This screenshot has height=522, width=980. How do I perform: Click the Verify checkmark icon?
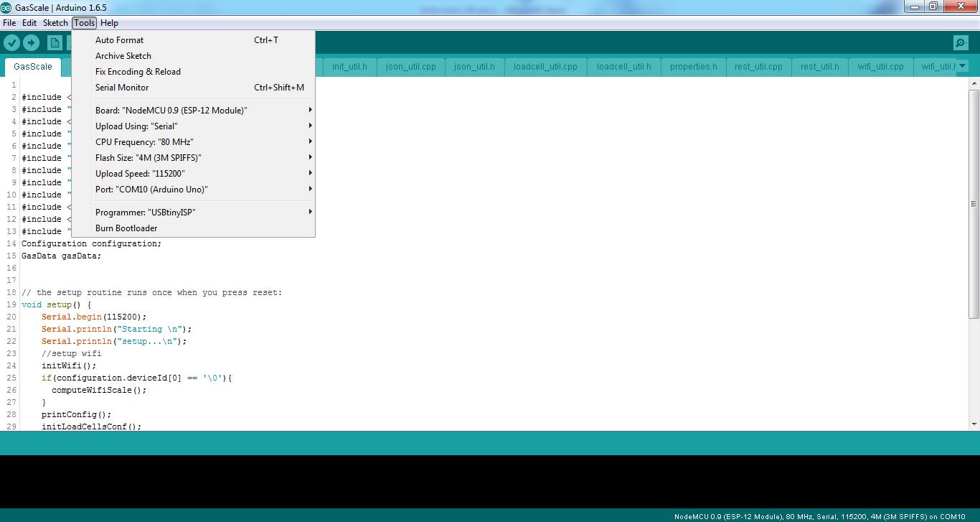[11, 43]
